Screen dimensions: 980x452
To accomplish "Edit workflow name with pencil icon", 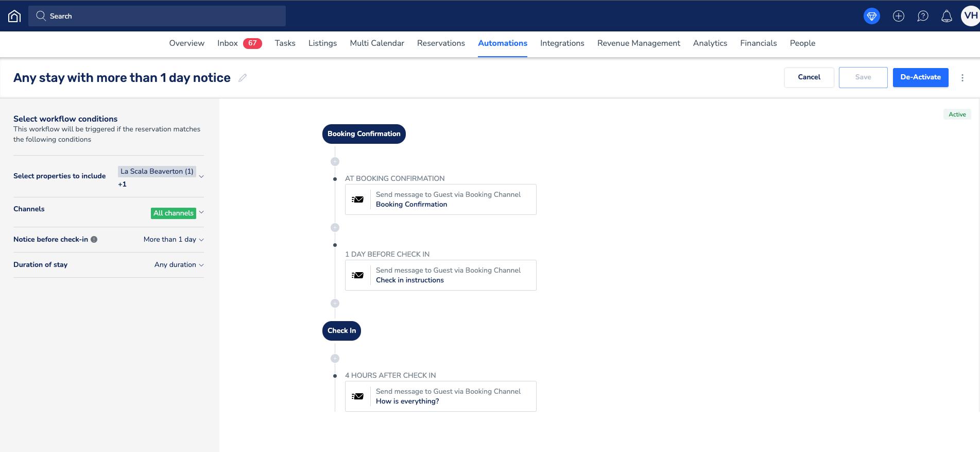I will (x=243, y=78).
